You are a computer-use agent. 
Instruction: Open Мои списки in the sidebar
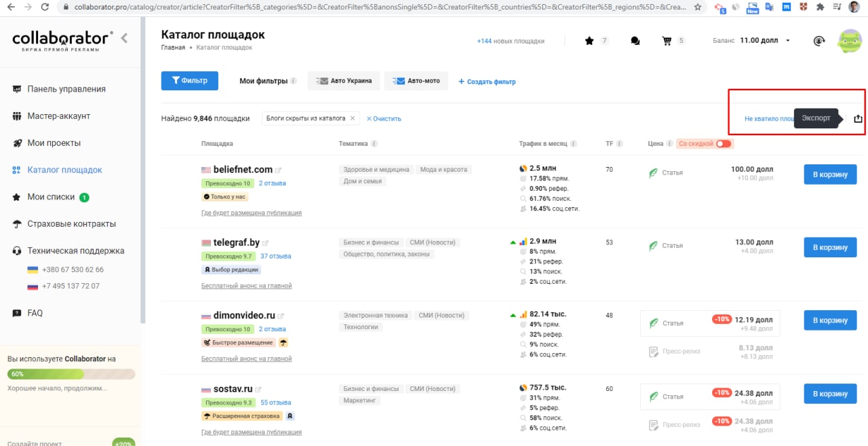[51, 197]
